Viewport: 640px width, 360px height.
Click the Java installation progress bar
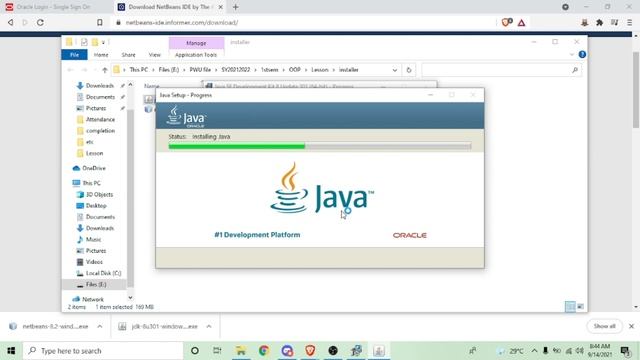[320, 146]
